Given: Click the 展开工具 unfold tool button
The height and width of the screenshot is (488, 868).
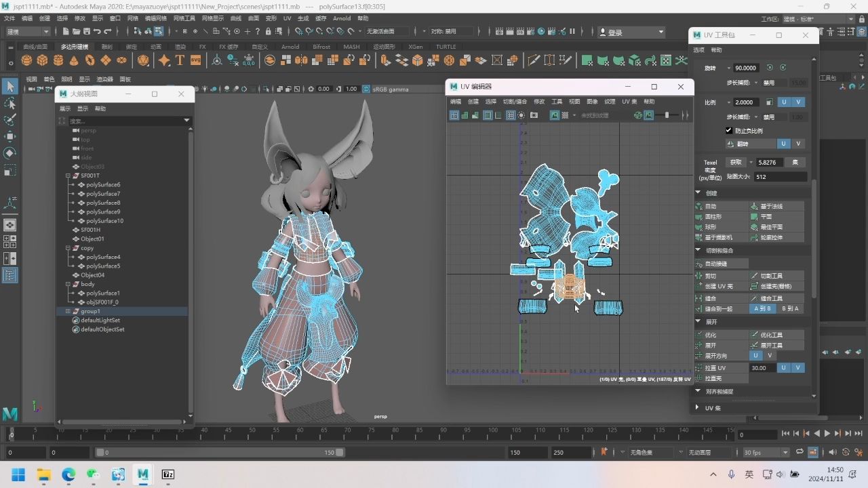Looking at the screenshot, I should [776, 345].
